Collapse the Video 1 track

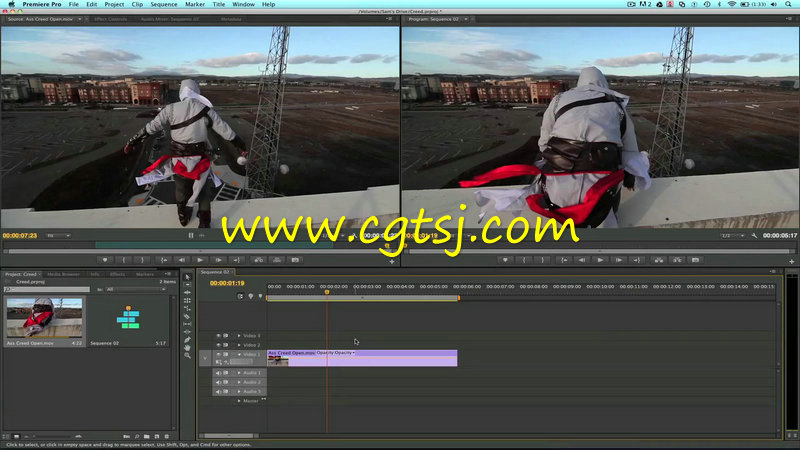(239, 355)
